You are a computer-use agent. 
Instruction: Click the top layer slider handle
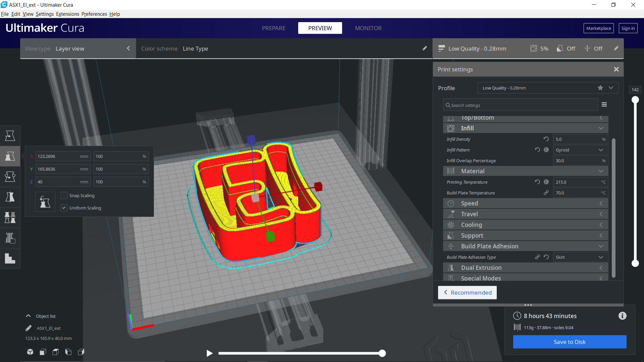tap(635, 100)
